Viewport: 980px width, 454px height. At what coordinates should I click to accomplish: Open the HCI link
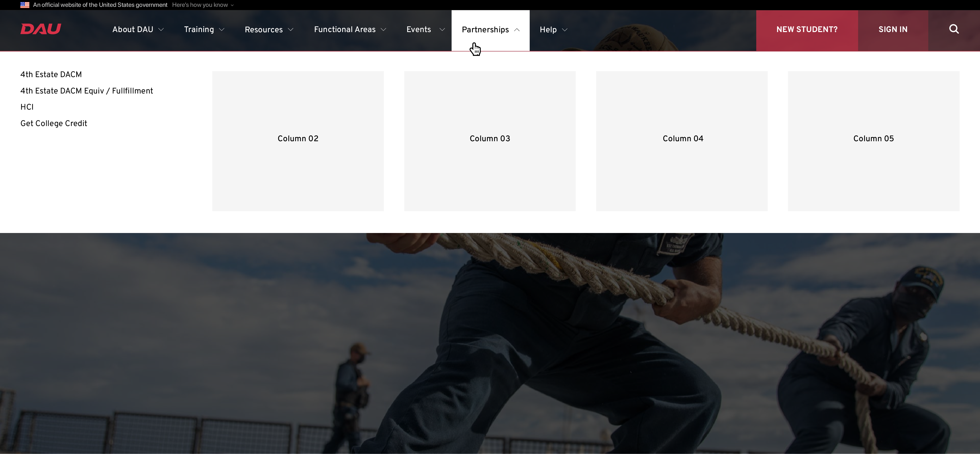click(27, 107)
